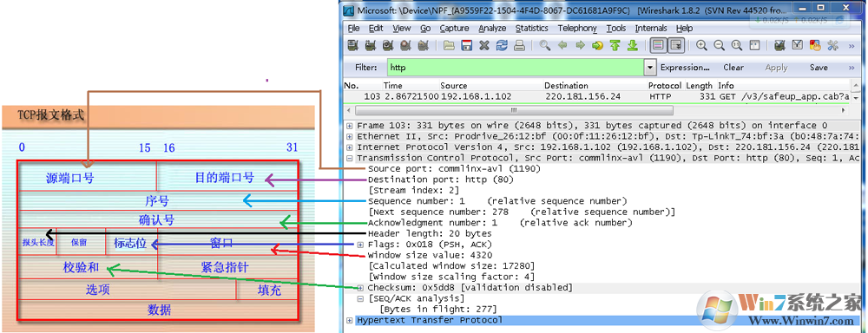Print the packets
868x333 pixels.
click(519, 46)
